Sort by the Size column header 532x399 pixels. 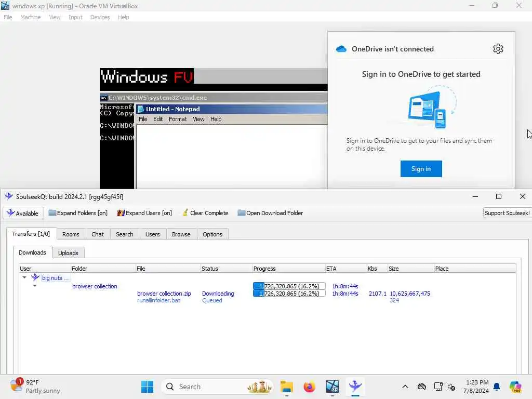click(411, 269)
